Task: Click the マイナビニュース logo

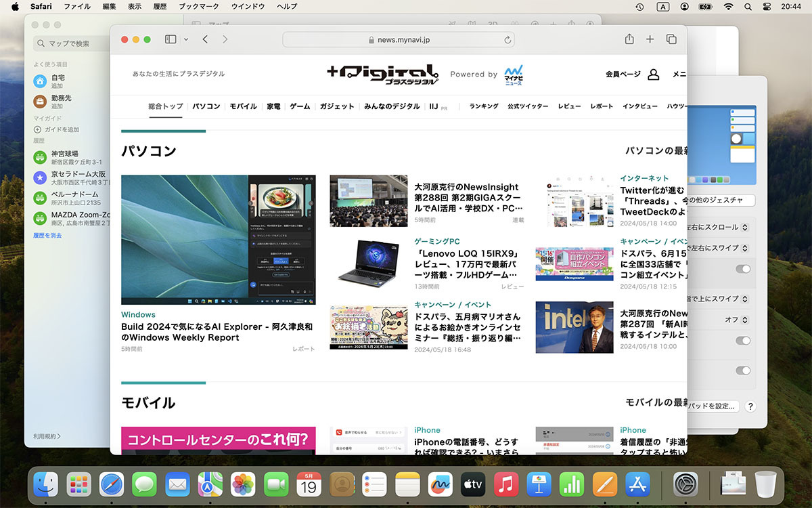Action: point(514,75)
